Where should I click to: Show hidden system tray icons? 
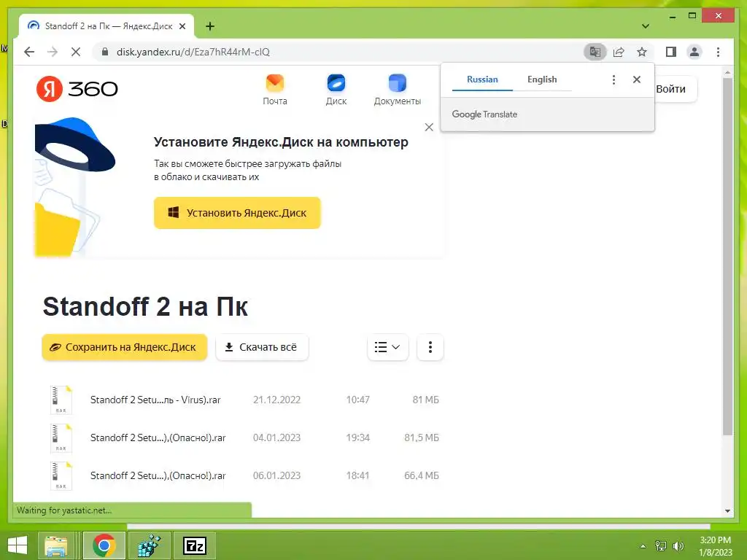(643, 546)
